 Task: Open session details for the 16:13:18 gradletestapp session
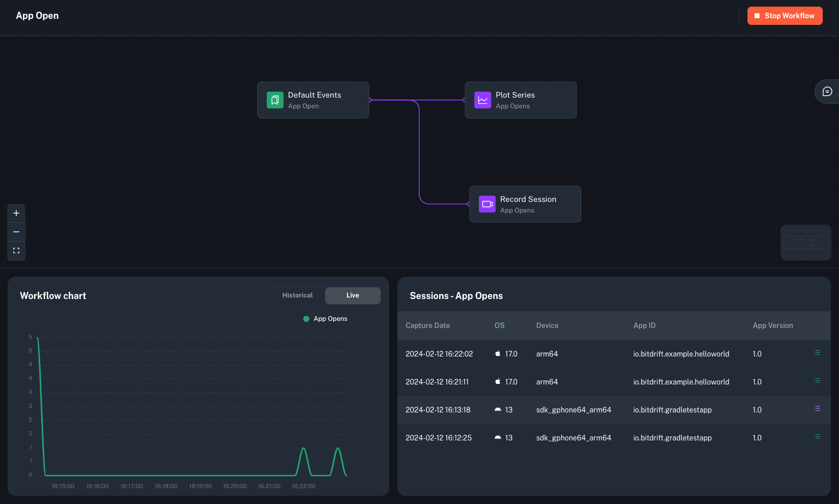click(817, 408)
